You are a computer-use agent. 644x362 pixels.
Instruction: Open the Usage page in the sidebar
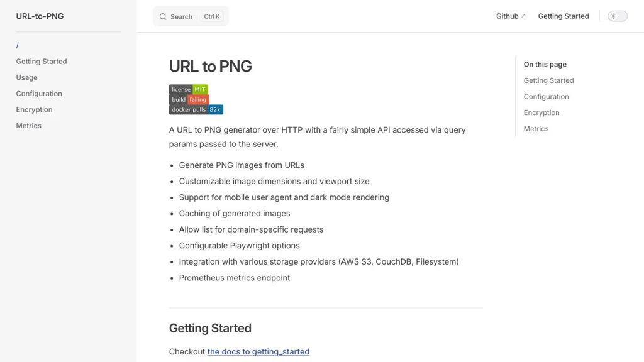coord(27,77)
